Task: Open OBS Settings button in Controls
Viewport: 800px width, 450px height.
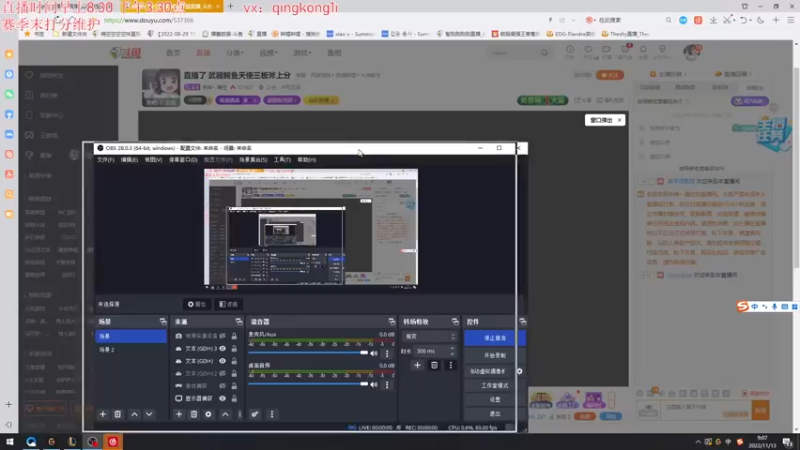Action: 494,399
